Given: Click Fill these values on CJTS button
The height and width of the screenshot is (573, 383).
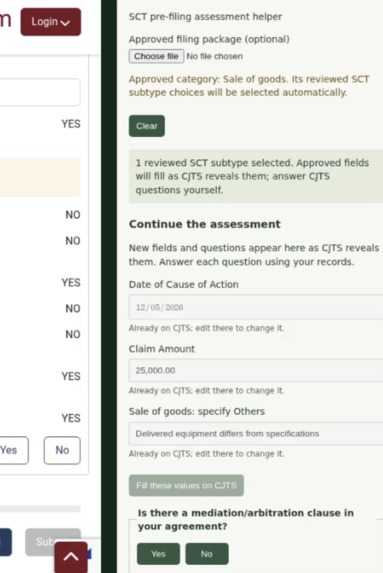Looking at the screenshot, I should [x=186, y=485].
